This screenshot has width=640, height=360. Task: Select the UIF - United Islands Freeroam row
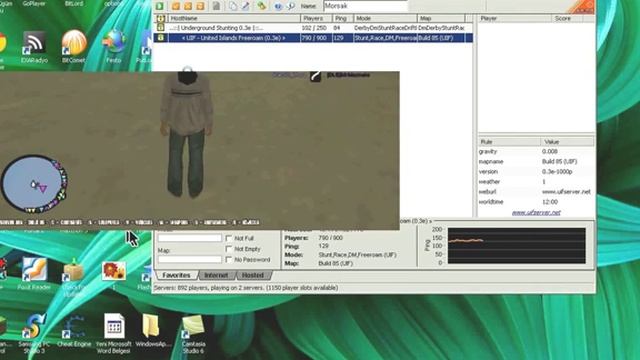[313, 38]
